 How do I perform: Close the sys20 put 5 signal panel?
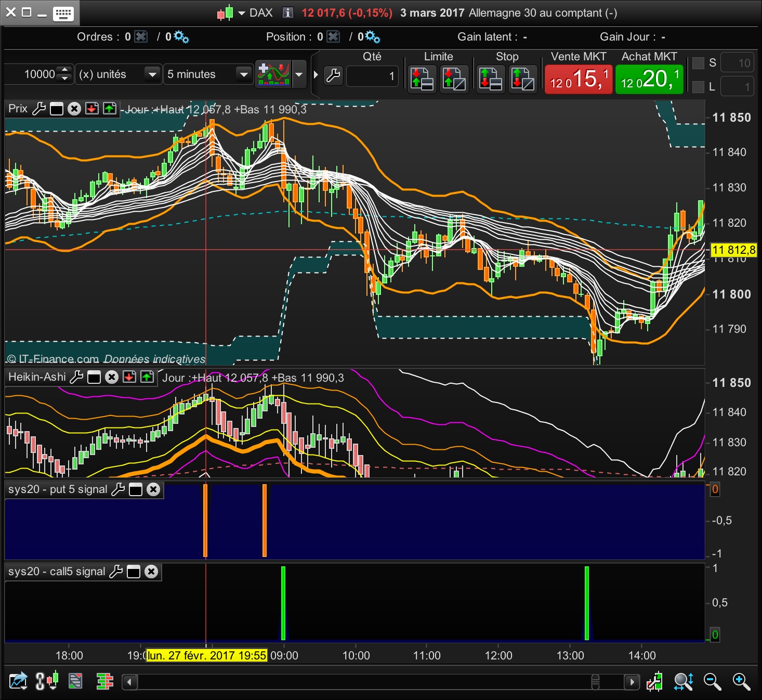[x=153, y=489]
